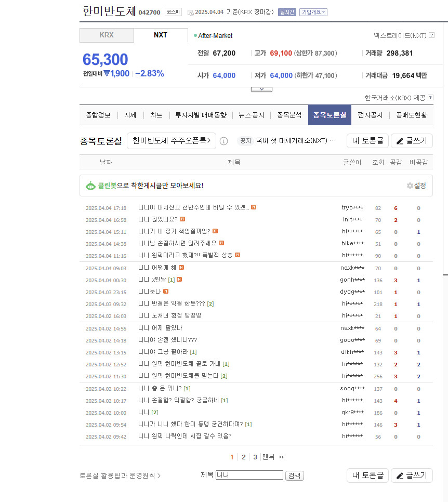Viewport: 448px width, 502px height.
Task: Open the 종합정보 tab
Action: click(98, 115)
